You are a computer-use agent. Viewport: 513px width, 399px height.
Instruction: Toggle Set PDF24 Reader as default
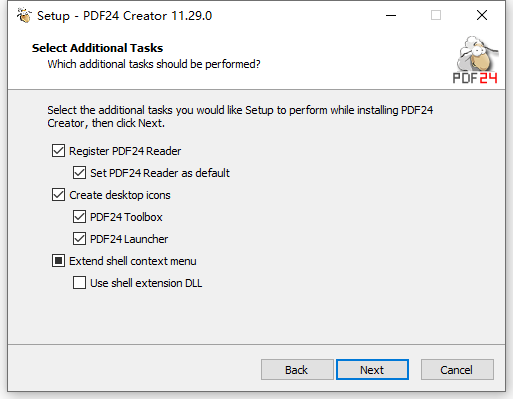pos(79,173)
